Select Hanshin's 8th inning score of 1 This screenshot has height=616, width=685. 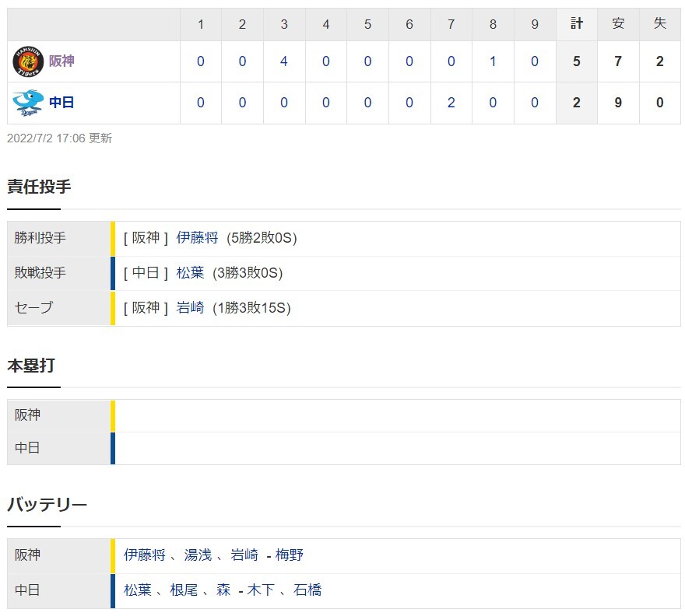pos(493,61)
